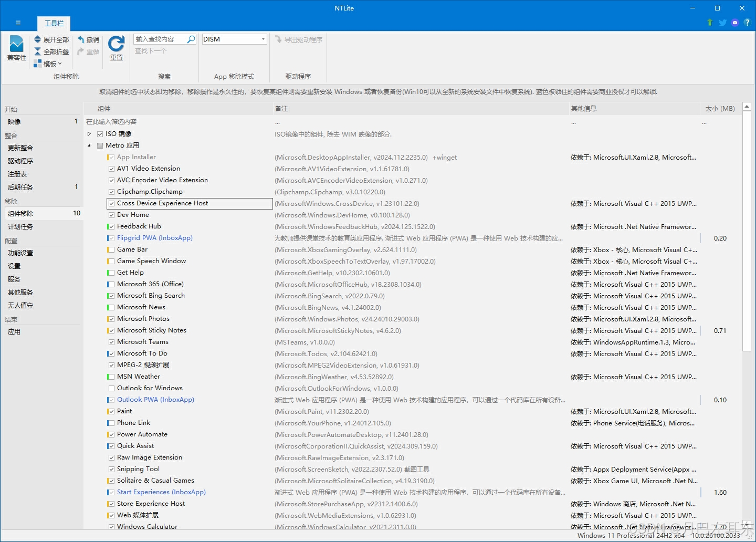
Task: Select 组件移除 in the sidebar
Action: (43, 213)
